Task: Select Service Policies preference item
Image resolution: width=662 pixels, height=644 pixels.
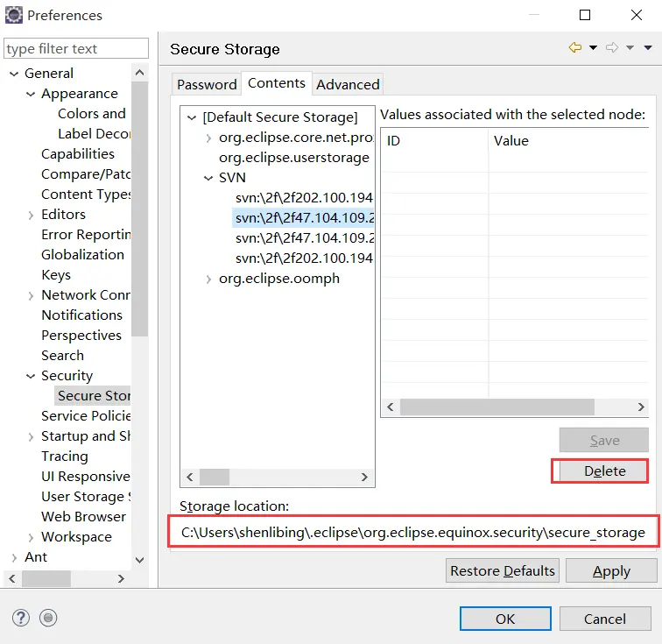Action: pyautogui.click(x=86, y=416)
